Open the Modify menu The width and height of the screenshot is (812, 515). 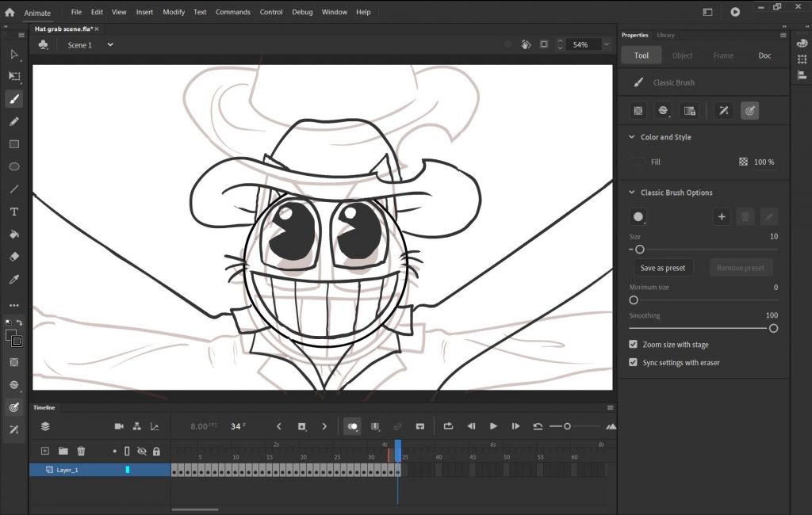point(174,12)
